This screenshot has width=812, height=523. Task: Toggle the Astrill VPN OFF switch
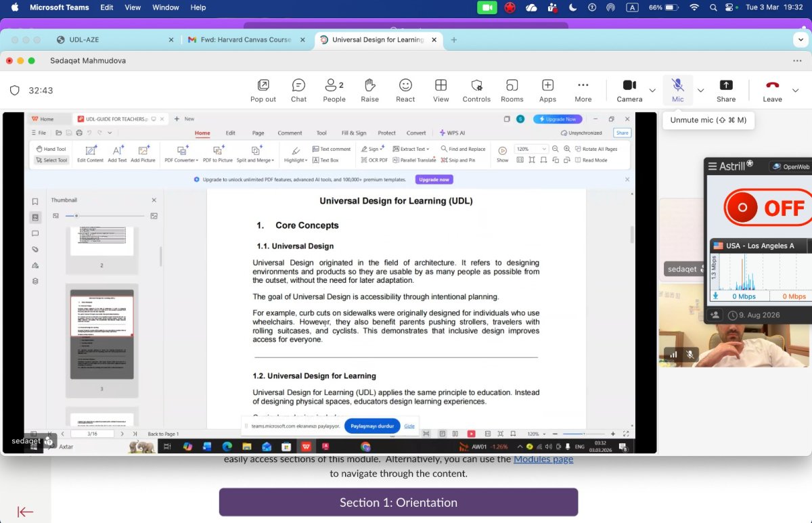(767, 208)
